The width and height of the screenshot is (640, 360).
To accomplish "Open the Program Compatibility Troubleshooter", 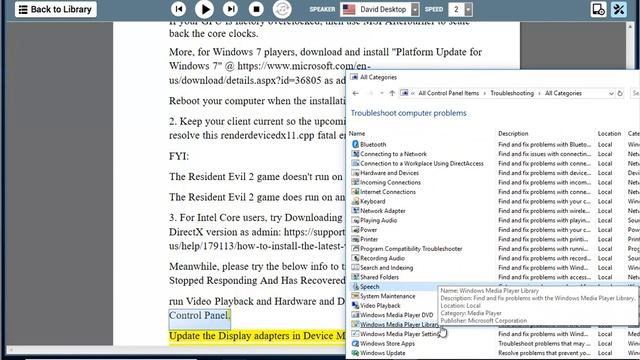I will 407,249.
